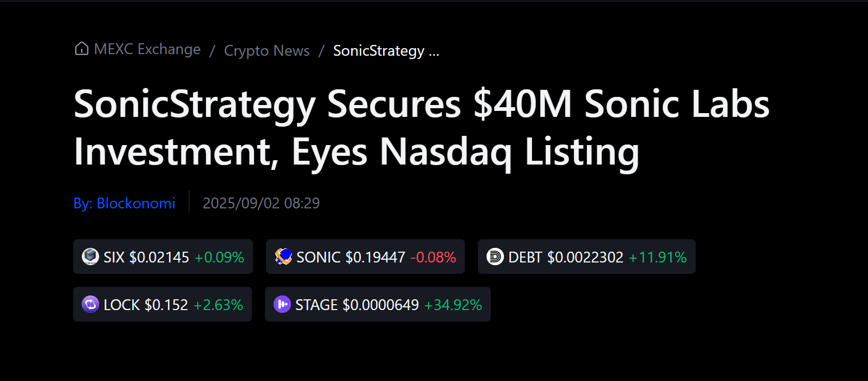The image size is (868, 381).
Task: Open the STAGE $0.0000649 price chip
Action: pos(378,304)
